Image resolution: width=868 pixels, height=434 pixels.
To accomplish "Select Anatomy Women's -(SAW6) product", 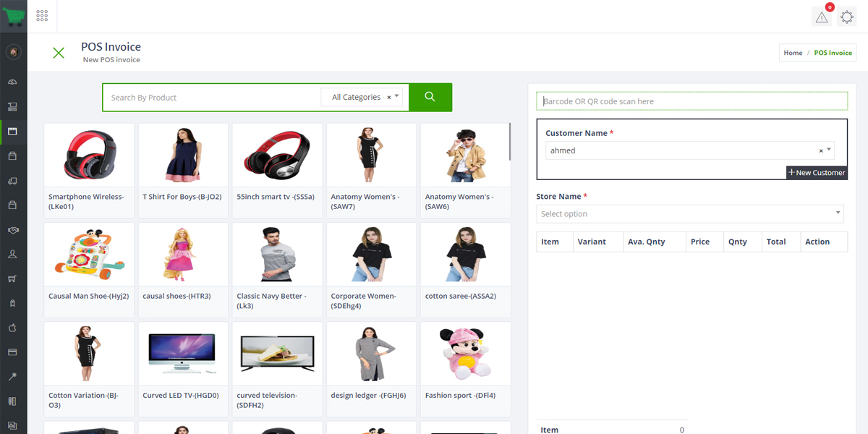I will tap(465, 171).
